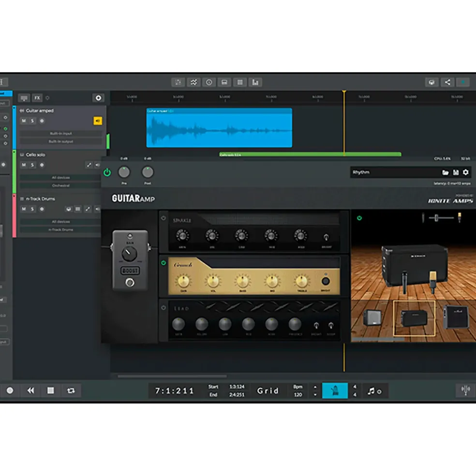Open GuitarAmp settings gear icon

tap(466, 173)
